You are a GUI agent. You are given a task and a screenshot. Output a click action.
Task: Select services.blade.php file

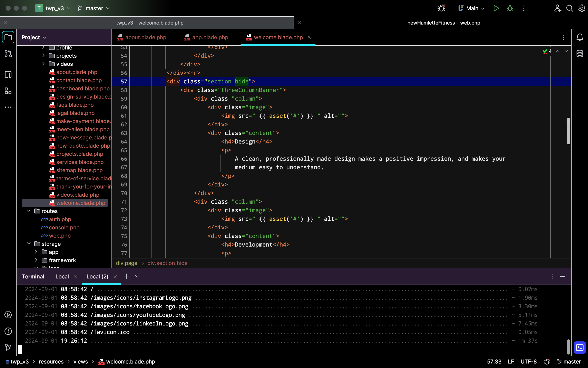[x=80, y=162]
